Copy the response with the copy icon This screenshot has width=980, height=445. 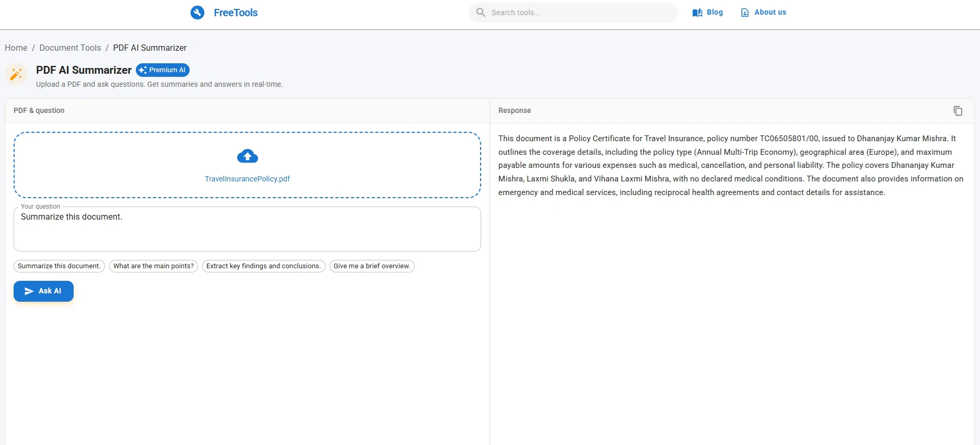point(958,111)
